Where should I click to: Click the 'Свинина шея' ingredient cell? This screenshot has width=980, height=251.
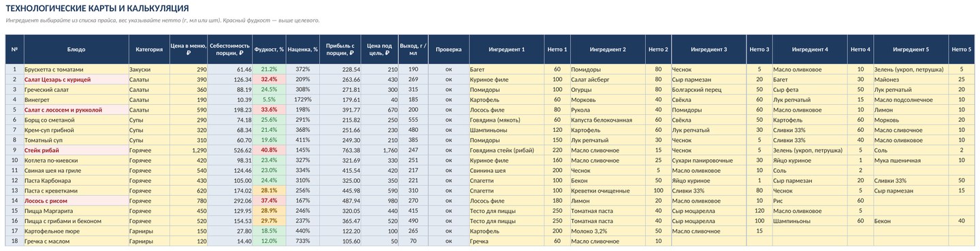pyautogui.click(x=506, y=170)
